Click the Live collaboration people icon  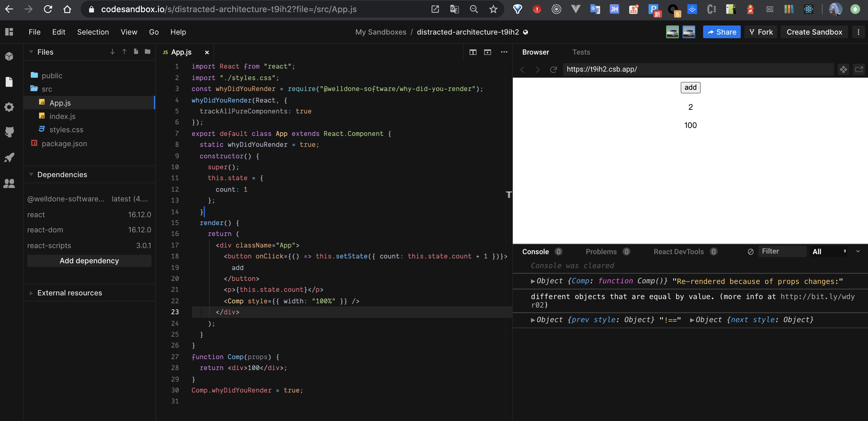(9, 184)
